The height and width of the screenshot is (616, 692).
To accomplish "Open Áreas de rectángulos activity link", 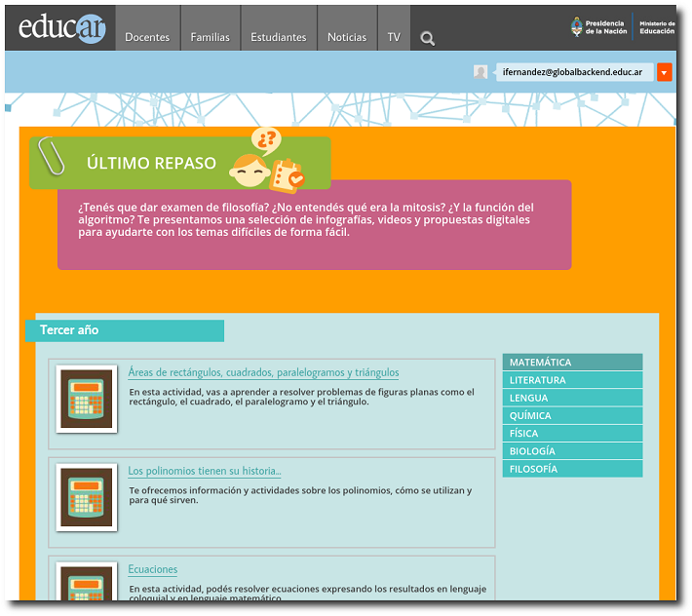I will 263,372.
